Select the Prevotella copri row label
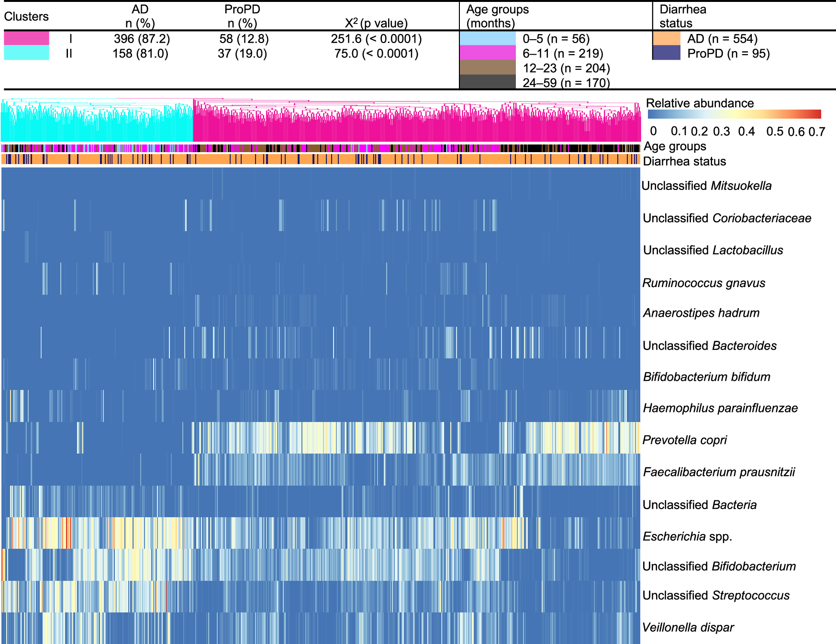 (686, 440)
